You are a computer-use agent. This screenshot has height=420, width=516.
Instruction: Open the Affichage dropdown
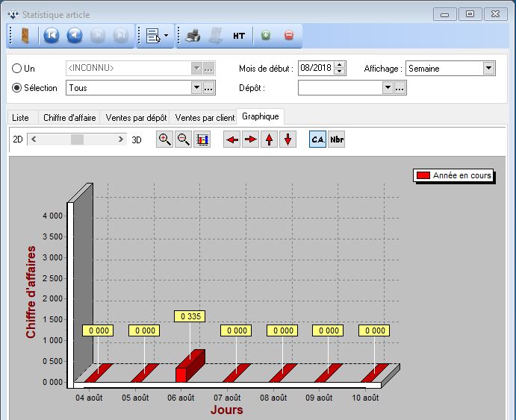tap(488, 68)
